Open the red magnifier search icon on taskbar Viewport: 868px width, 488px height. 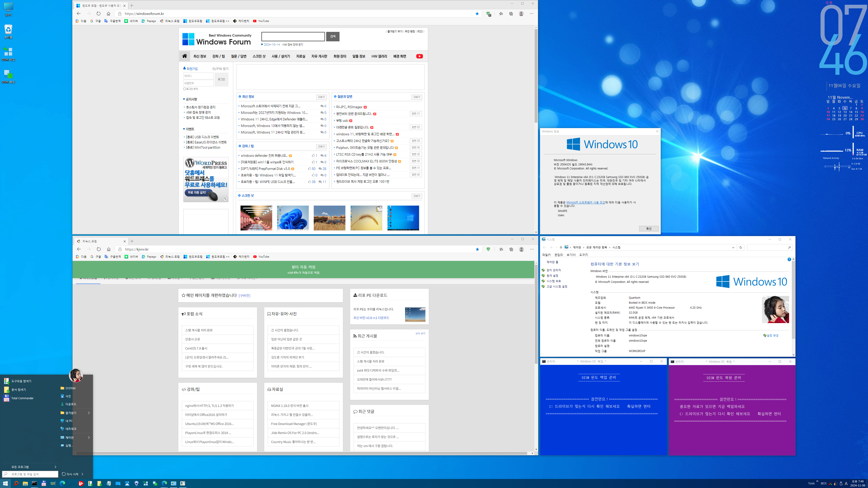(16, 483)
